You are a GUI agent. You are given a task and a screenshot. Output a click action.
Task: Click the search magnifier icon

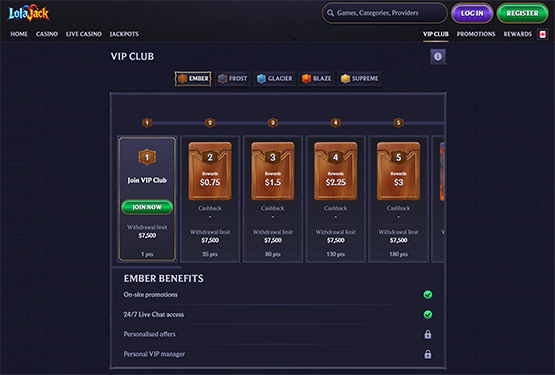click(x=330, y=13)
